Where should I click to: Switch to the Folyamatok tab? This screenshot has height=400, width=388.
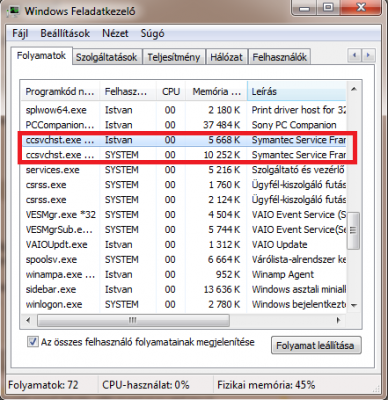[x=41, y=55]
